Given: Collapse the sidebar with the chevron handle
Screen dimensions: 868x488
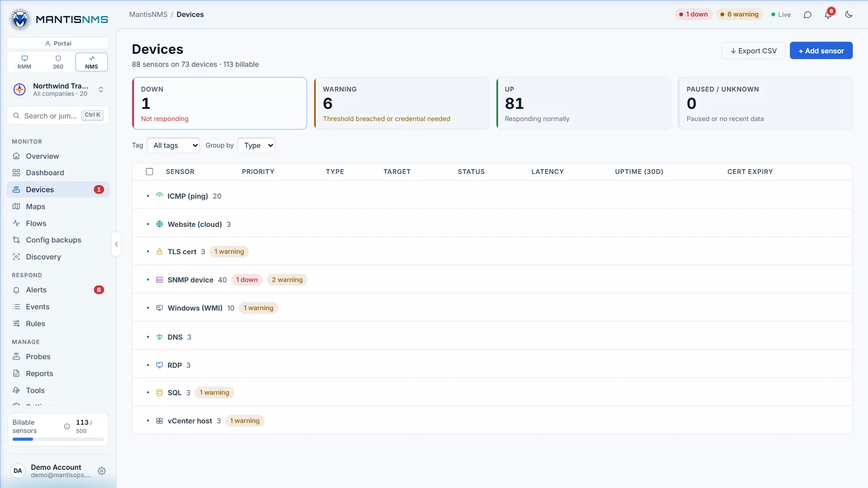Looking at the screenshot, I should pyautogui.click(x=116, y=244).
